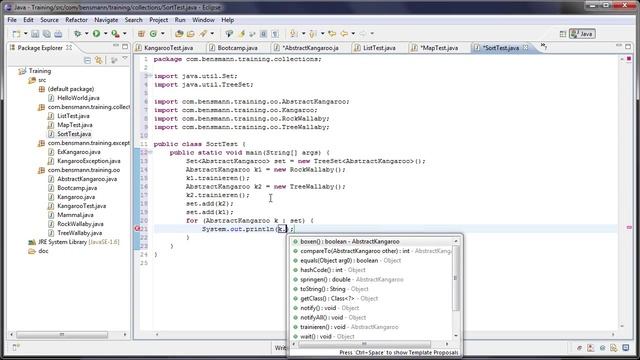Collapse the main method fold on line 12

(x=150, y=152)
